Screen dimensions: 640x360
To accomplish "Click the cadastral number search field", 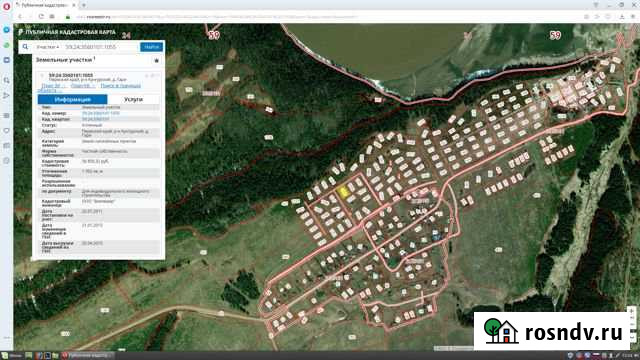I will tap(100, 47).
